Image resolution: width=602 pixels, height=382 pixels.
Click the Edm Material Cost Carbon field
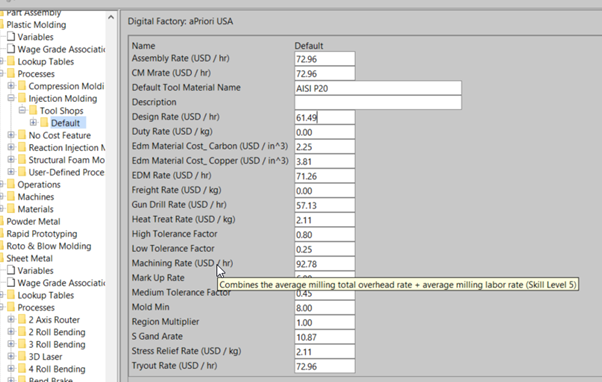pos(325,146)
